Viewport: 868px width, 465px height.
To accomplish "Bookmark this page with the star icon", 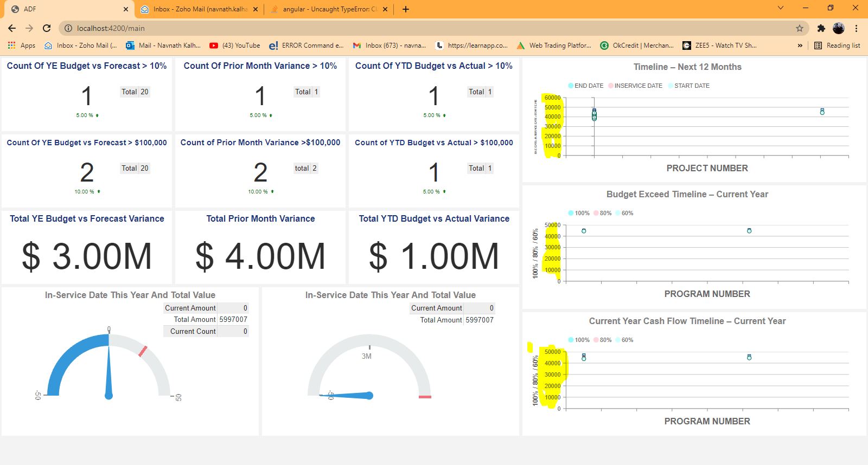I will click(799, 28).
